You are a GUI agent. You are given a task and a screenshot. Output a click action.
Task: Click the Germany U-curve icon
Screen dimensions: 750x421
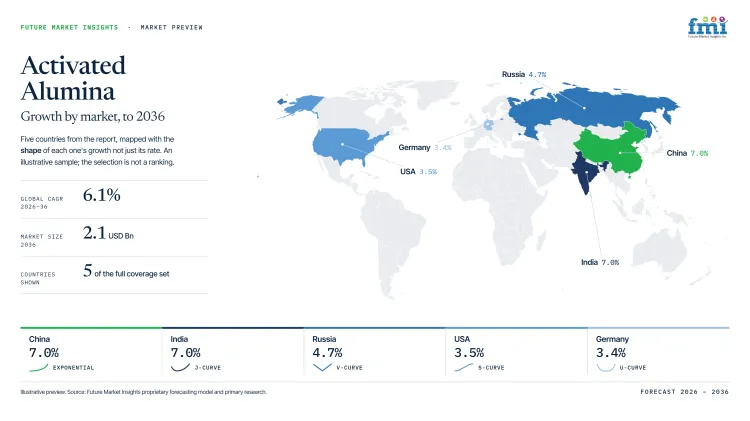(606, 367)
